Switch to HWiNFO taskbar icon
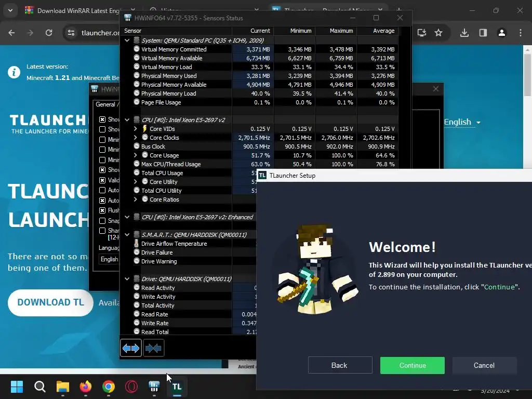Viewport: 532px width, 399px height. pos(154,387)
